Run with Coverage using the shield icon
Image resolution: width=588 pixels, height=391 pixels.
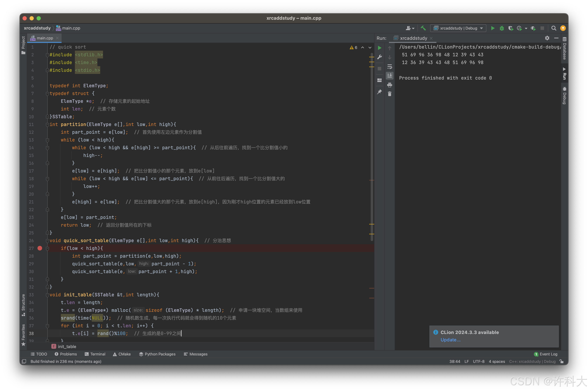pos(510,28)
